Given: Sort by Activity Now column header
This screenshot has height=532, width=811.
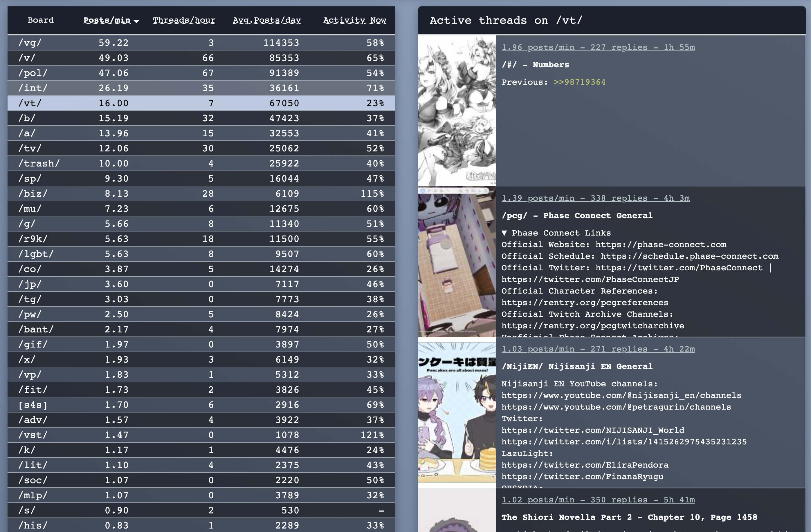Looking at the screenshot, I should tap(354, 20).
